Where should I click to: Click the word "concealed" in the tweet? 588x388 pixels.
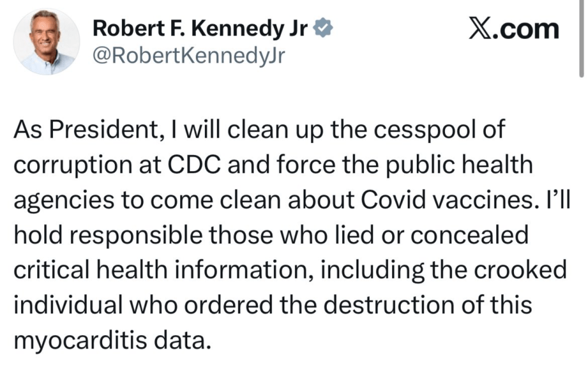point(470,235)
